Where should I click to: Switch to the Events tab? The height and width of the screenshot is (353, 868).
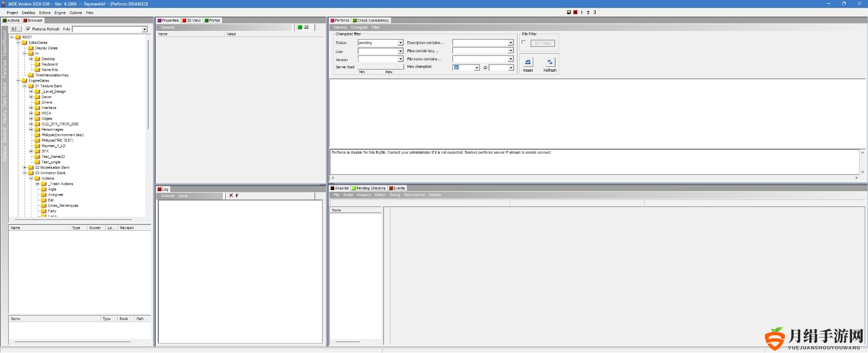click(397, 188)
